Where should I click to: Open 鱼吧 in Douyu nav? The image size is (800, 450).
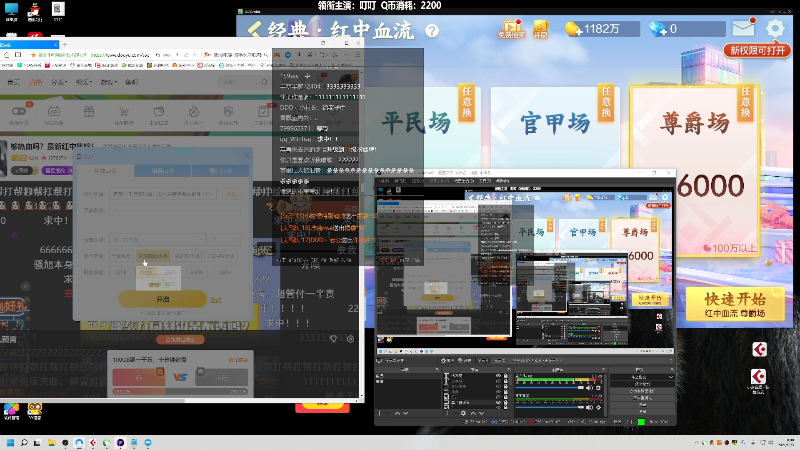[x=132, y=82]
